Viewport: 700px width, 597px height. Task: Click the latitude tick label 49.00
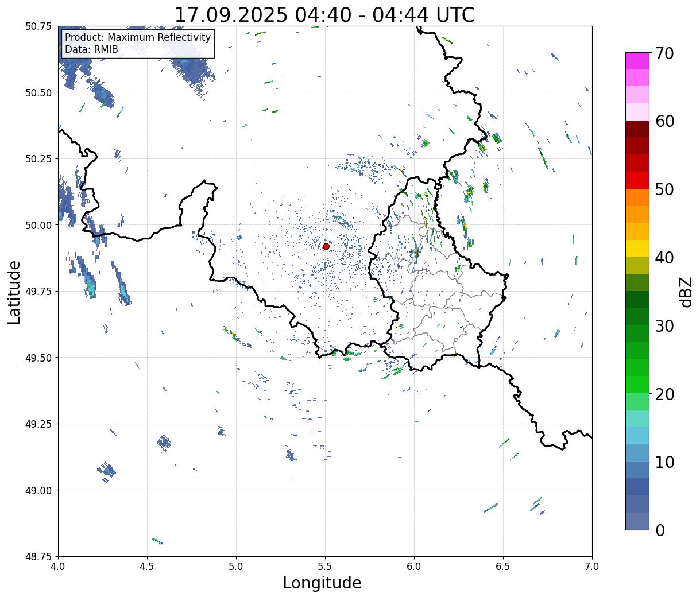pos(38,490)
